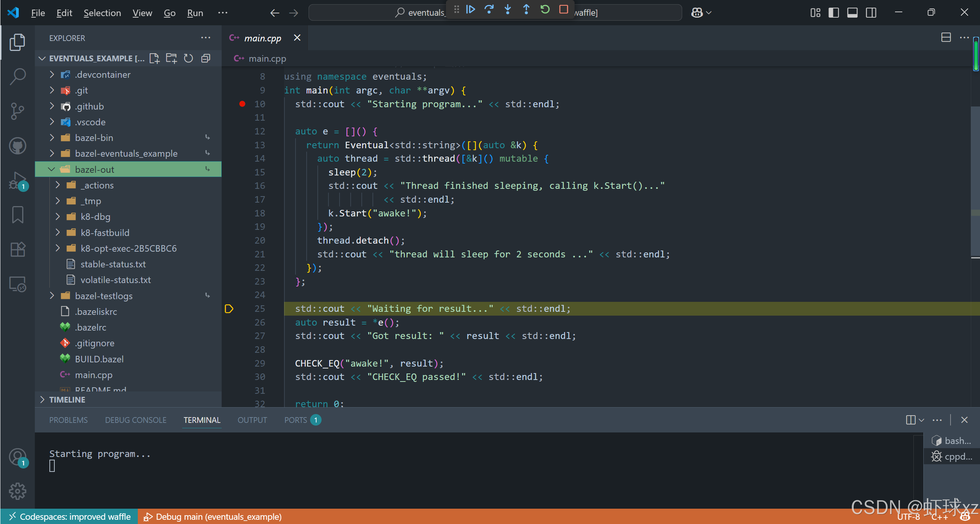
Task: Open the Explorer view in activity bar
Action: [x=17, y=42]
